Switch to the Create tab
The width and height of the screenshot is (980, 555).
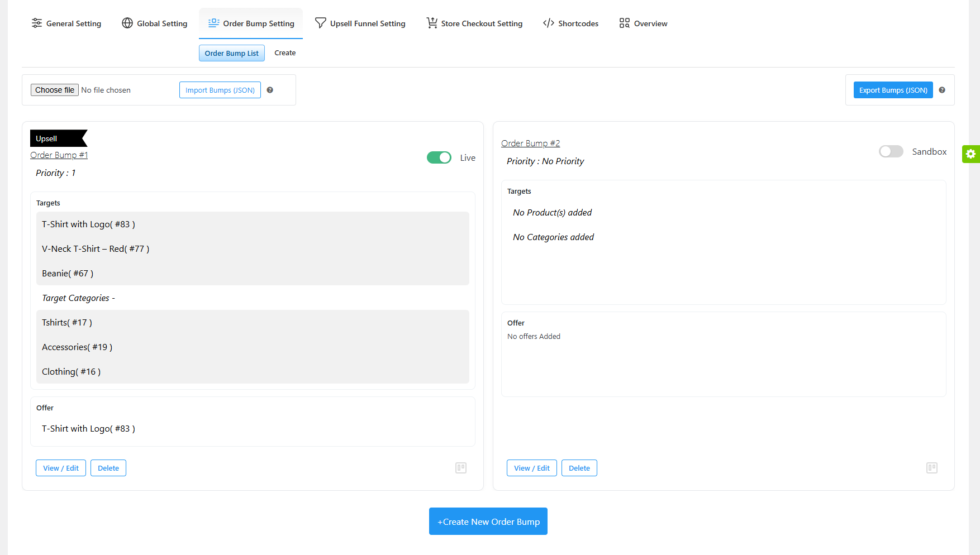click(x=285, y=52)
